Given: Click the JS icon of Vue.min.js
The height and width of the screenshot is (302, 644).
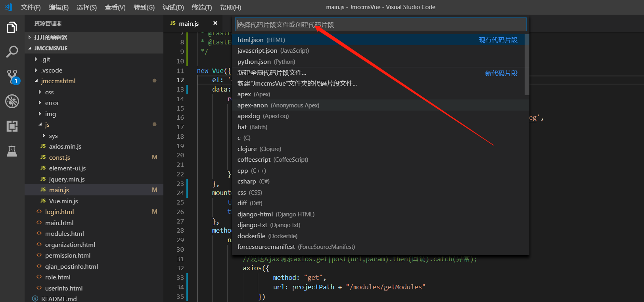Looking at the screenshot, I should 43,201.
